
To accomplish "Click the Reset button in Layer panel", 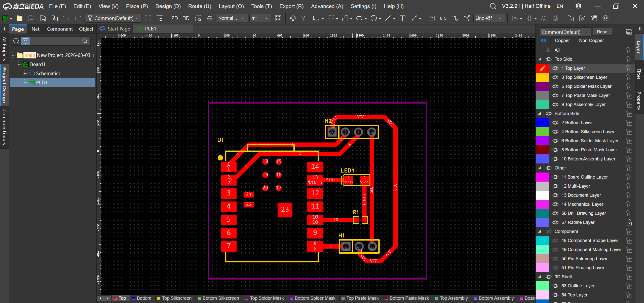I will pyautogui.click(x=602, y=32).
